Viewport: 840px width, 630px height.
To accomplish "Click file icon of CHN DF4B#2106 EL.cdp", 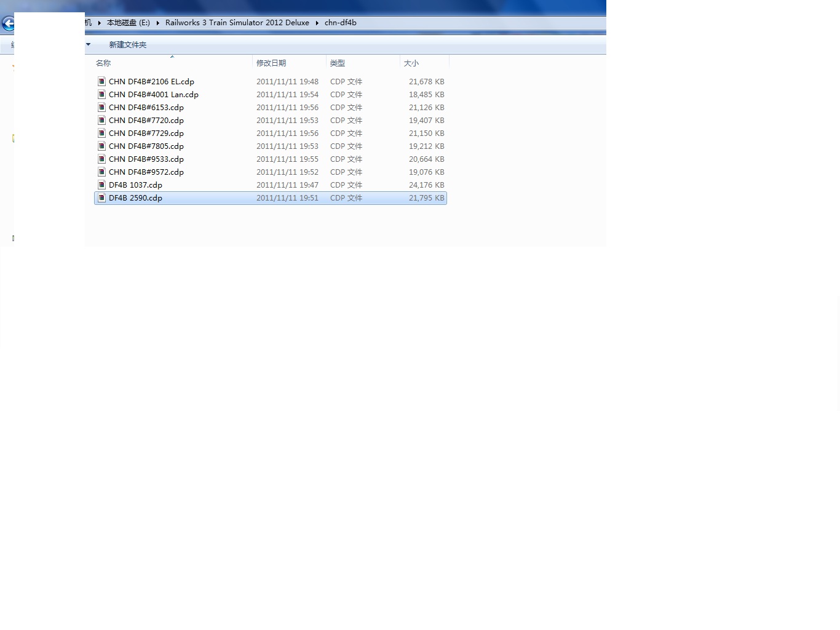I will point(101,81).
